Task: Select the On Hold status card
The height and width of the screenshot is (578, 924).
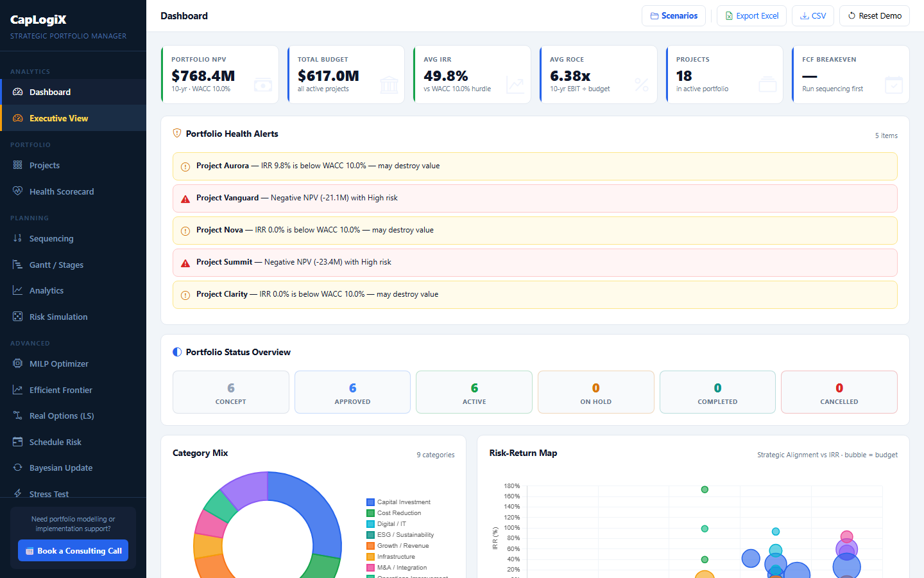Action: click(596, 392)
